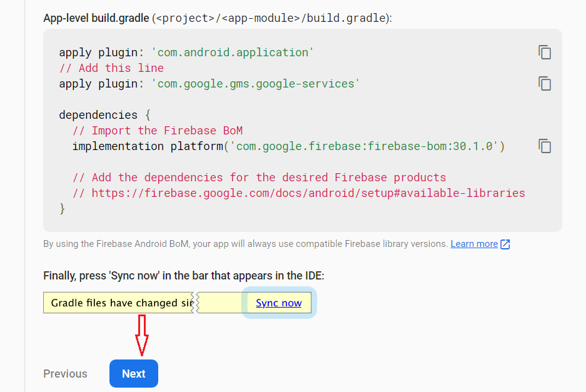Copy the google-services plugin line
The height and width of the screenshot is (392, 586).
point(545,84)
